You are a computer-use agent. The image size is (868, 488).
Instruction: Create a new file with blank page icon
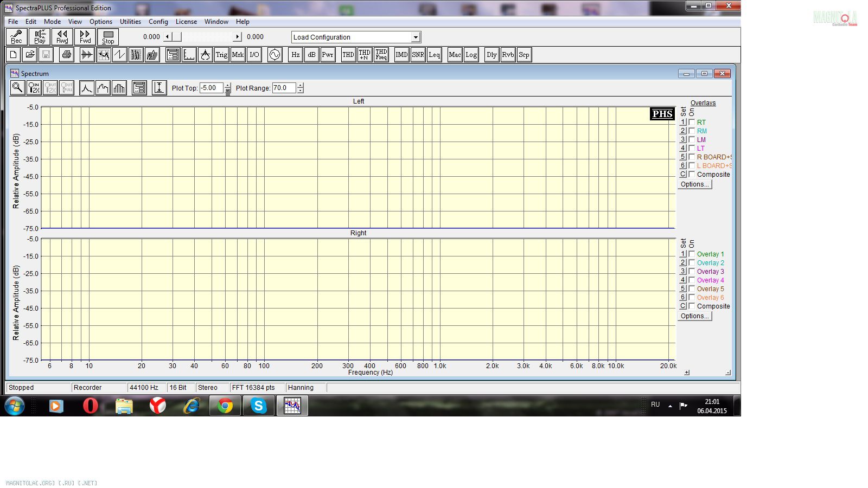coord(14,55)
